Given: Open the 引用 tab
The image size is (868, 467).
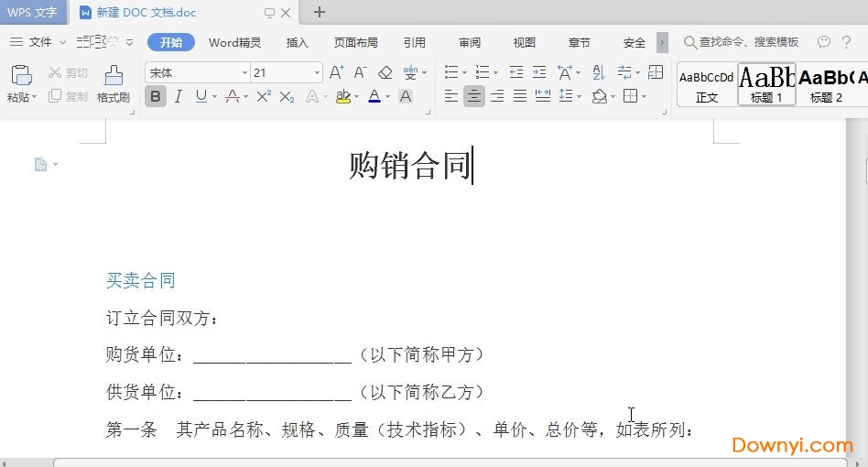Looking at the screenshot, I should [414, 43].
